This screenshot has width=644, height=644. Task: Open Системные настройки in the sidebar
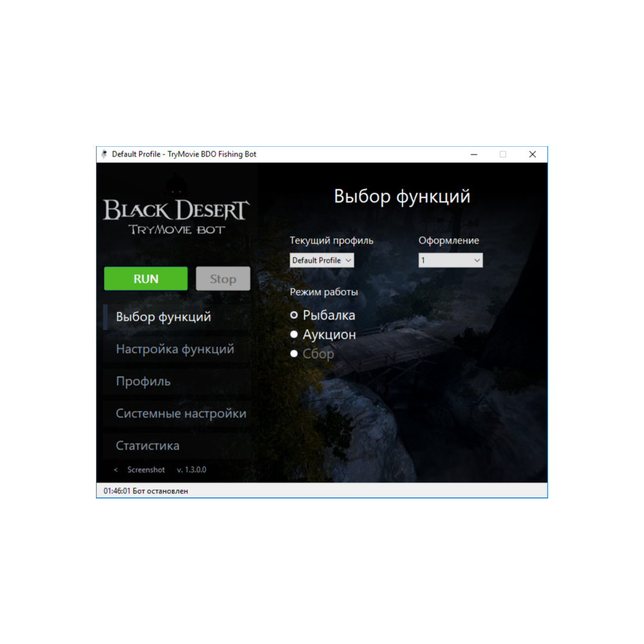(177, 413)
